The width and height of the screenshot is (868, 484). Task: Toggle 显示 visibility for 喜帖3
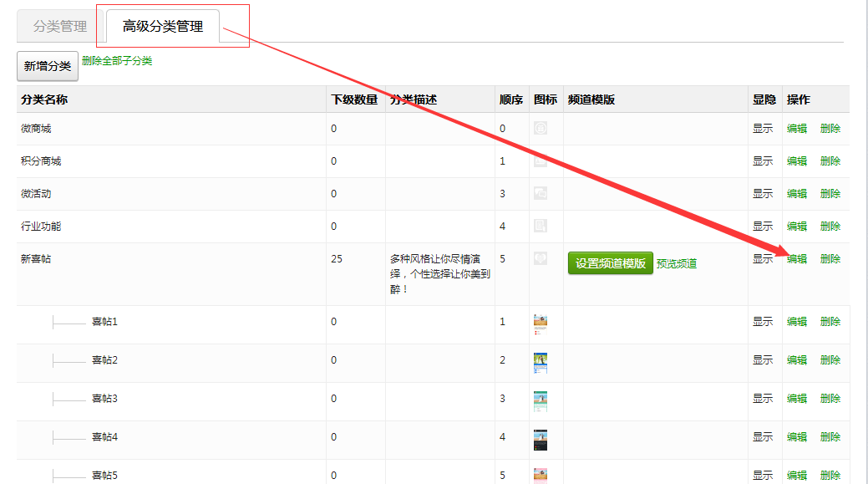tap(763, 399)
